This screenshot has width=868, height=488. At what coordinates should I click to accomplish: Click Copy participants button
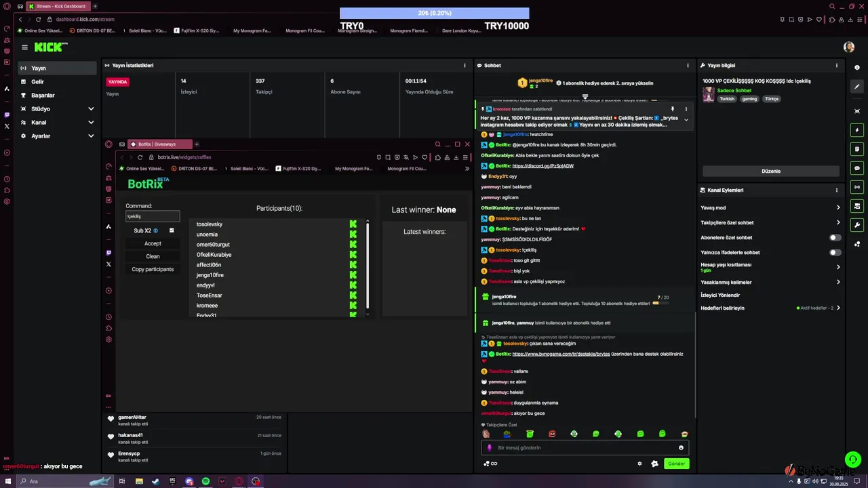(x=153, y=269)
